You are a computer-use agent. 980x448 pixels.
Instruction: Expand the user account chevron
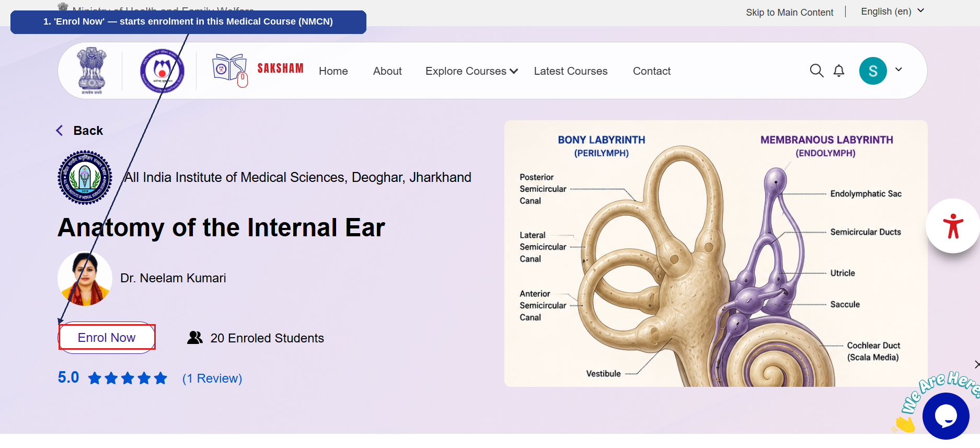click(898, 70)
